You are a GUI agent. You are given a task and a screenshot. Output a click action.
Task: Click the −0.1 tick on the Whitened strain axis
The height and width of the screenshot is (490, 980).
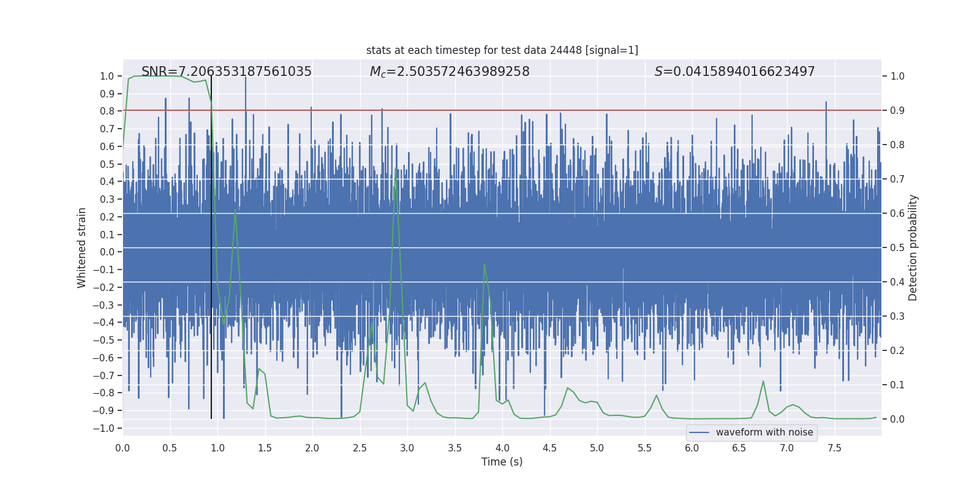(104, 270)
